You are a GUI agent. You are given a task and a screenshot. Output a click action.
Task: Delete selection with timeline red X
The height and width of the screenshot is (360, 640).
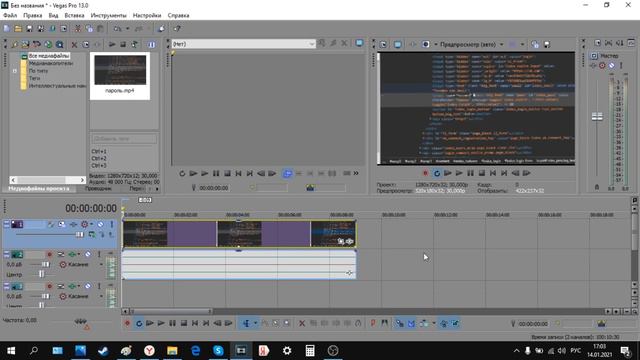(302, 323)
